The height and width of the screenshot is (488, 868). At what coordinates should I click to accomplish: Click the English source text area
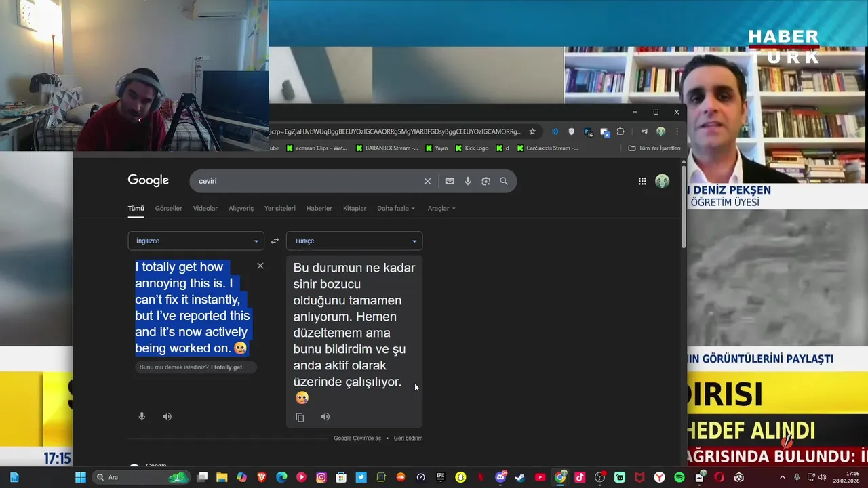click(x=193, y=308)
